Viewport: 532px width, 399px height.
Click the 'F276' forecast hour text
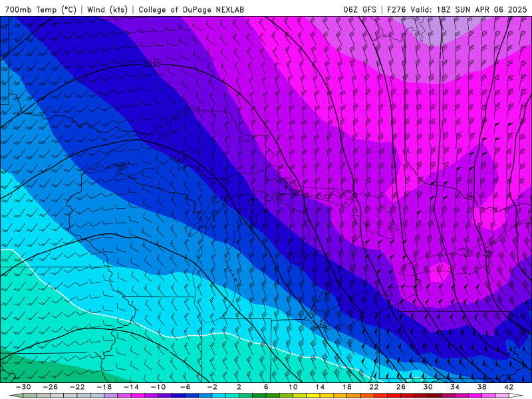click(x=396, y=9)
